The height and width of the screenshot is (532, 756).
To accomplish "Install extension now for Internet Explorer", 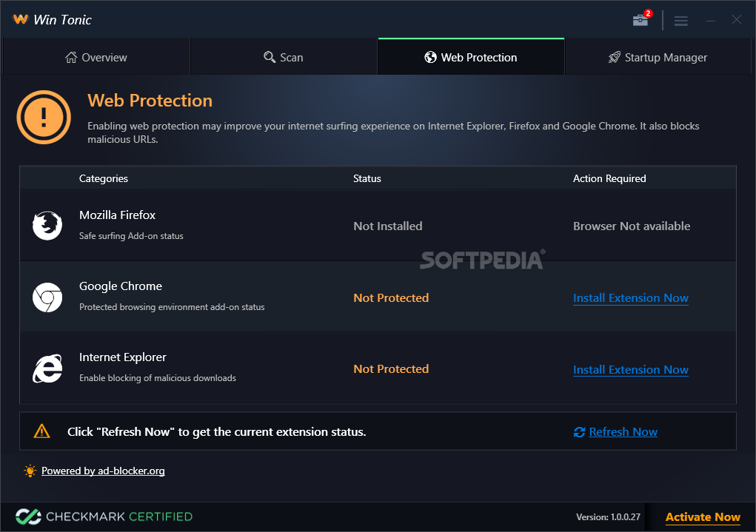I will coord(631,370).
